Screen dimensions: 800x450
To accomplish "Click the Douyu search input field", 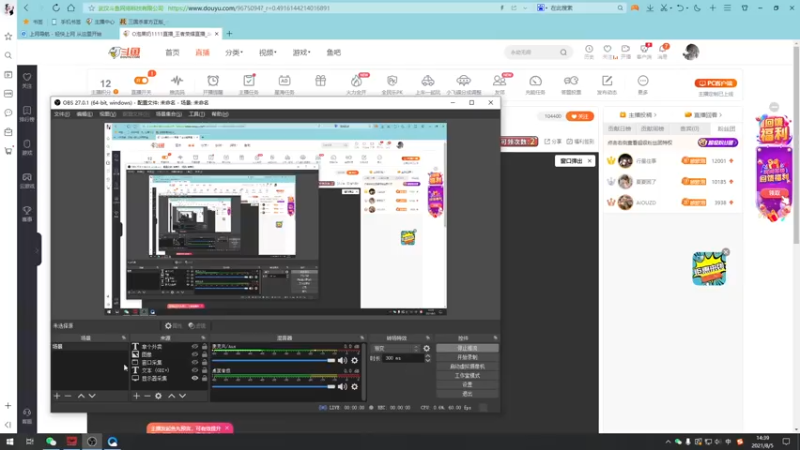I will tap(533, 52).
